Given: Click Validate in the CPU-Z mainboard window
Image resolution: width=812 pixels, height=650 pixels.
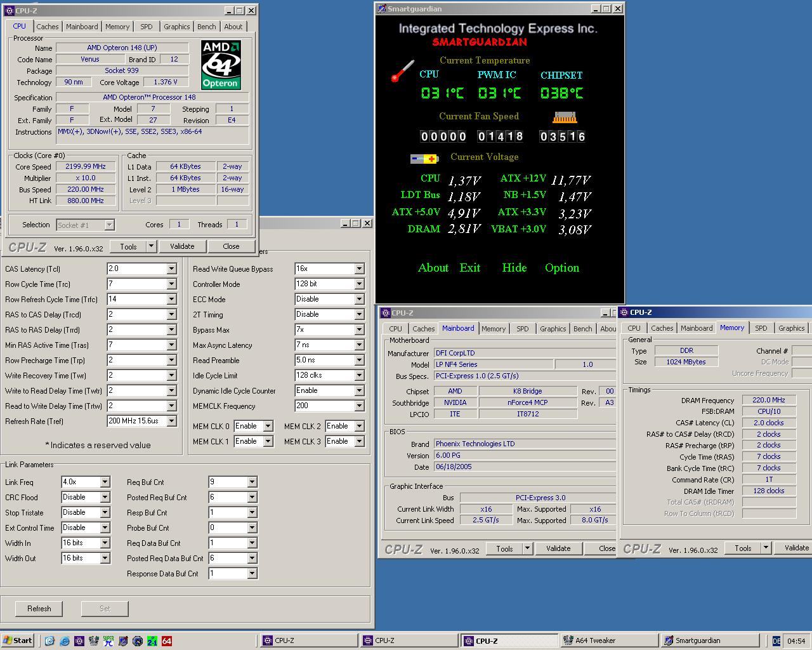Looking at the screenshot, I should [558, 548].
